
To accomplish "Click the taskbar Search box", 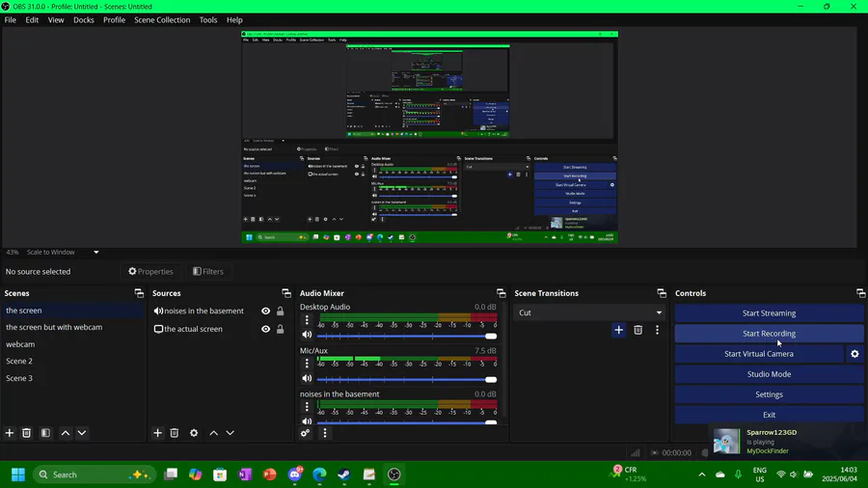I will tap(95, 474).
